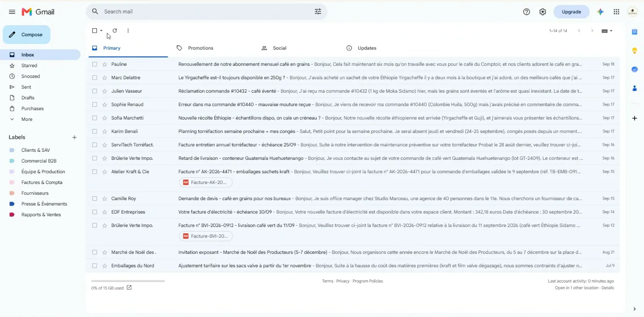This screenshot has width=644, height=317.
Task: Click the Search mail field
Action: click(x=206, y=12)
